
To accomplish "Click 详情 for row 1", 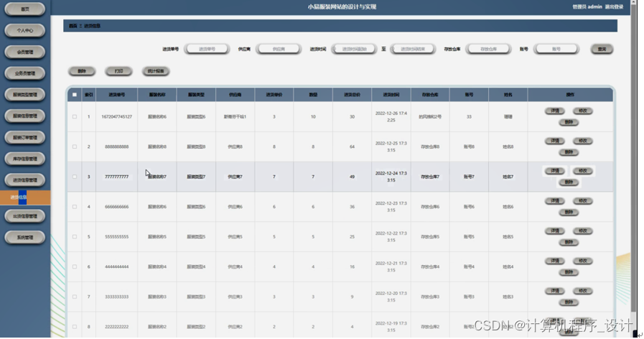I will (555, 111).
